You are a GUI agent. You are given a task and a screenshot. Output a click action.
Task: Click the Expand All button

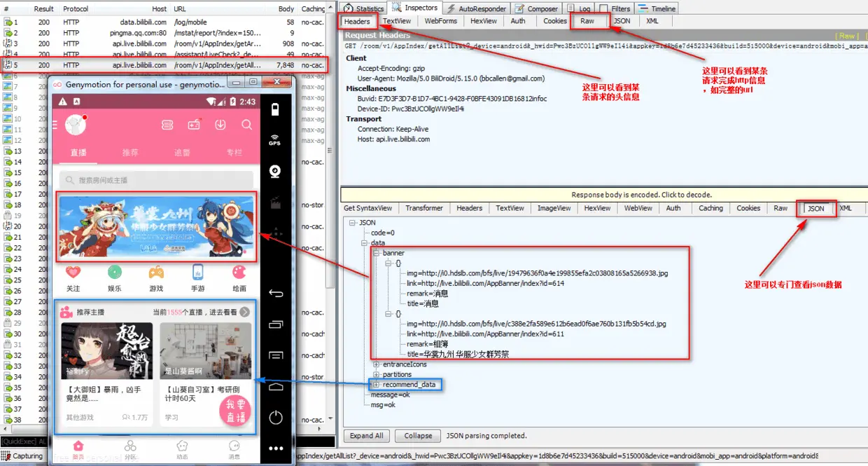367,436
